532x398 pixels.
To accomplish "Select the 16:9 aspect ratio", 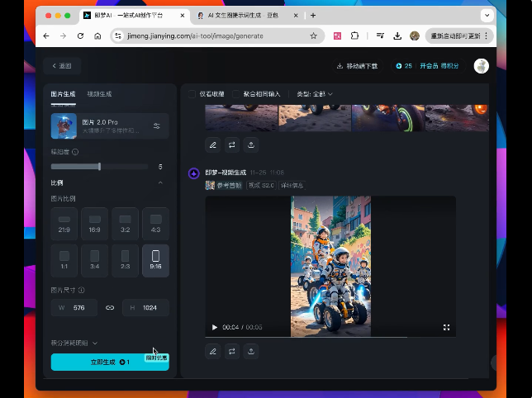I will 95,224.
